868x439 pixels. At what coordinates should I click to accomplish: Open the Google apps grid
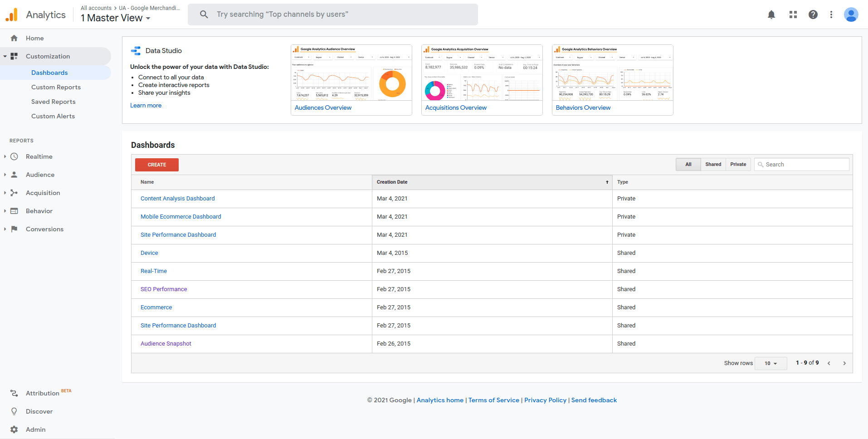tap(793, 15)
